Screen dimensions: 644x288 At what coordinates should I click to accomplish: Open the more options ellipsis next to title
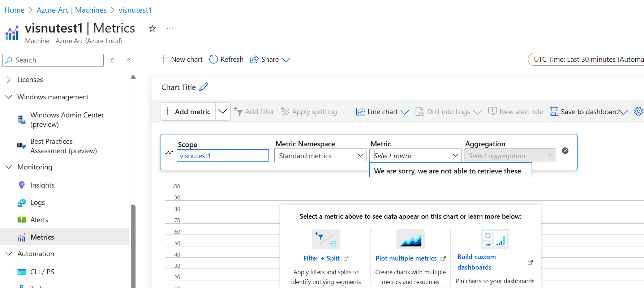tap(169, 28)
